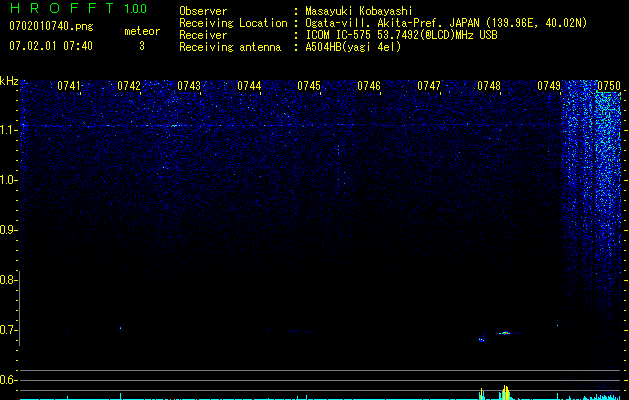629x400 pixels.
Task: Click the 0748 time marker
Action: [x=489, y=86]
